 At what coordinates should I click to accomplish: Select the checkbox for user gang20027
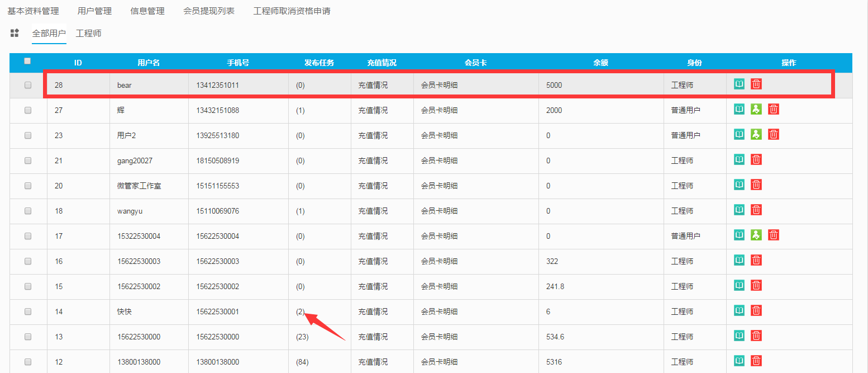28,160
